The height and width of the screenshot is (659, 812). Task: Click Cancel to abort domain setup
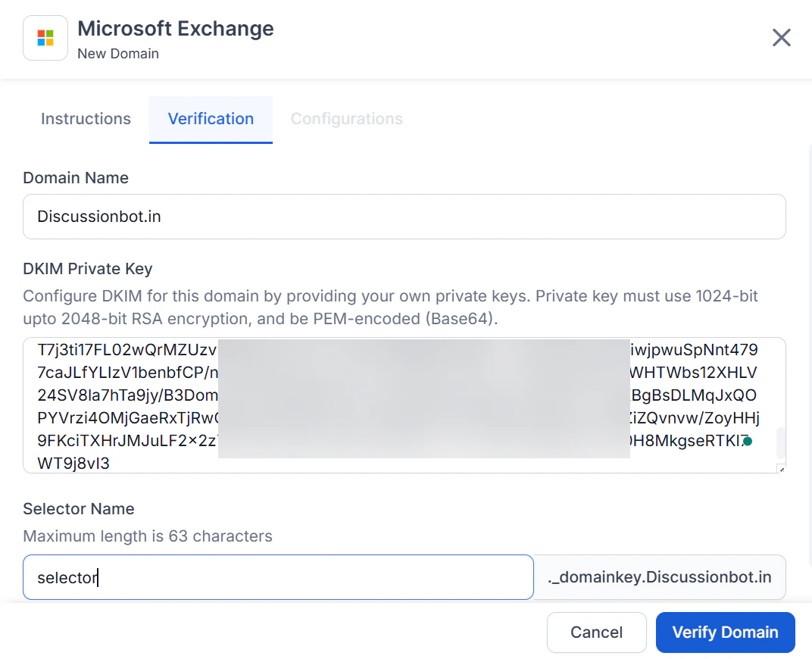tap(596, 632)
